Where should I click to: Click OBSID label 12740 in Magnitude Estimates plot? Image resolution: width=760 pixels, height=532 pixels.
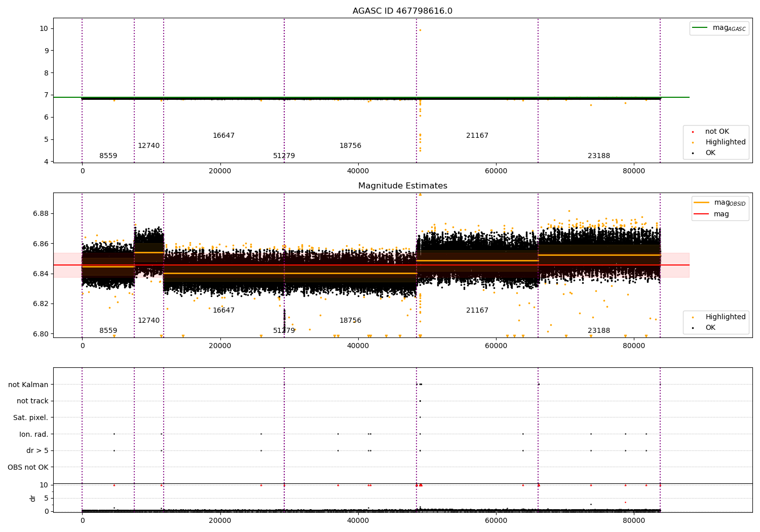(x=148, y=320)
